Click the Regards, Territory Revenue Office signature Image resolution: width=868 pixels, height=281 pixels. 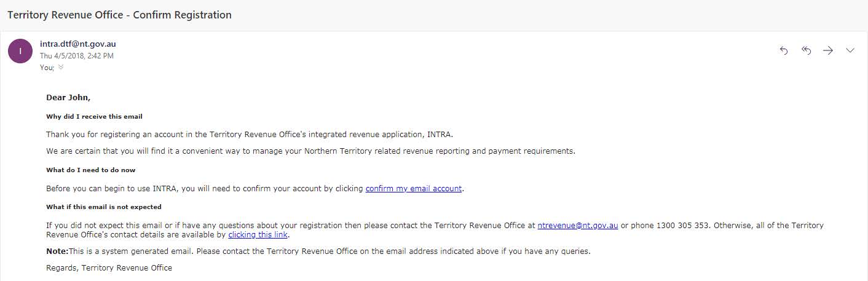pos(109,268)
